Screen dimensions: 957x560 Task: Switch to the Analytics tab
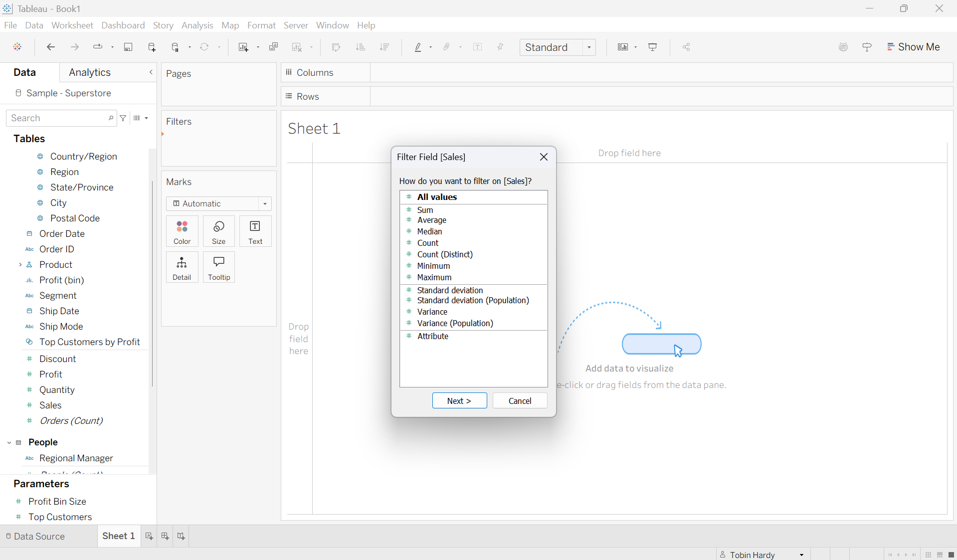point(90,72)
